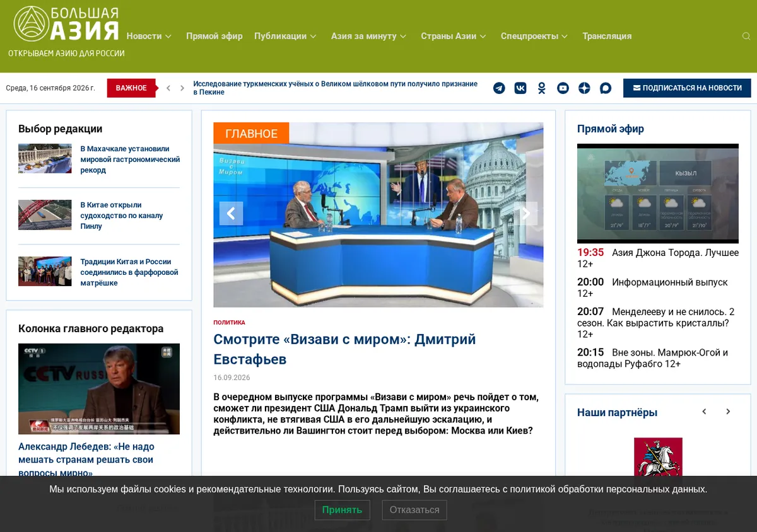The width and height of the screenshot is (757, 532).
Task: Click the search magnifier icon in header
Action: (x=746, y=36)
